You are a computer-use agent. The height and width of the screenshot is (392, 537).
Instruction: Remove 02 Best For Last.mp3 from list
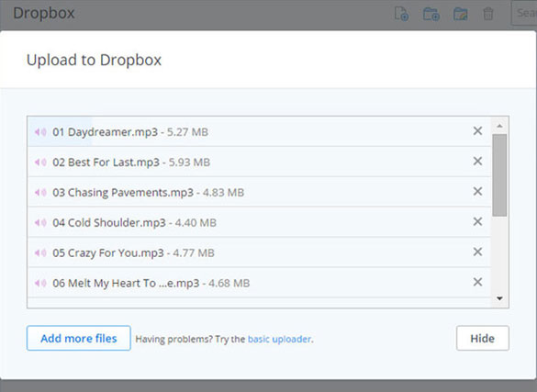tap(477, 161)
